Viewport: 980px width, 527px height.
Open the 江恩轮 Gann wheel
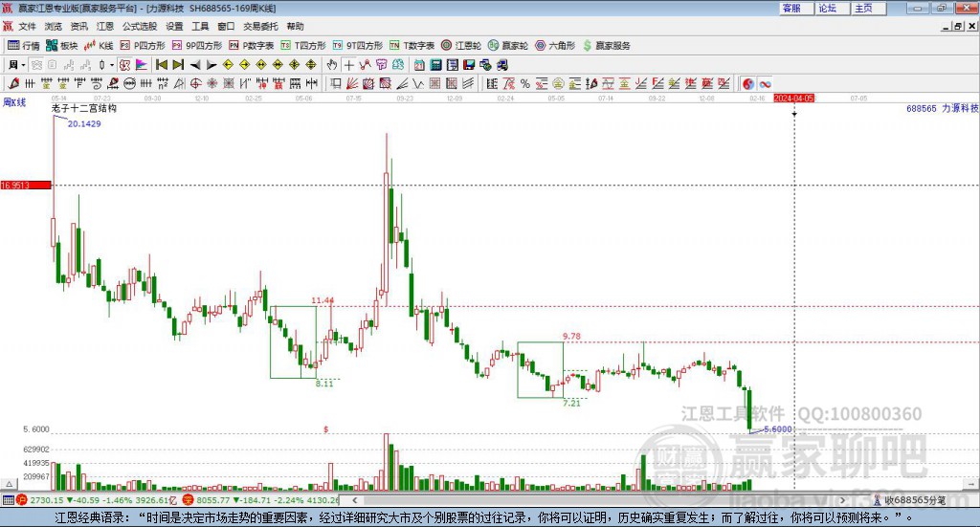[461, 46]
